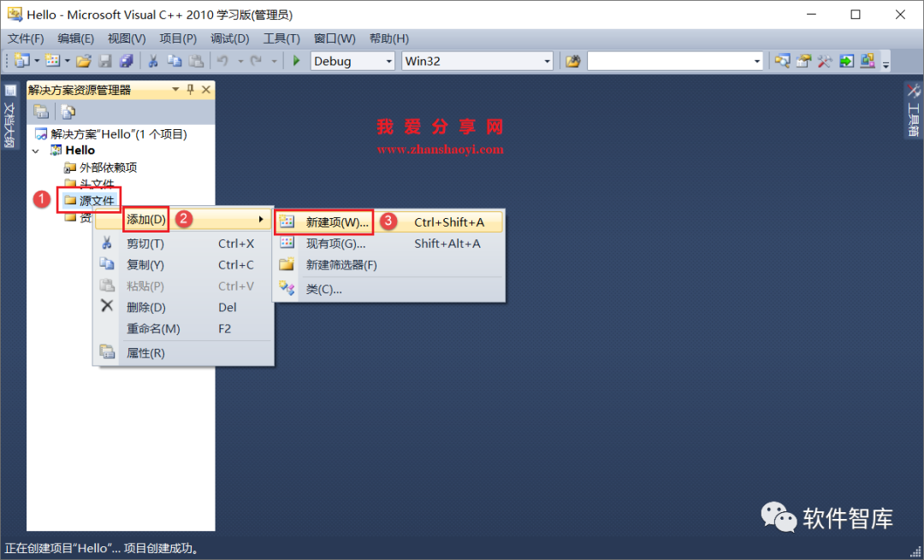Choose 删除(D) in the context menu
Image resolution: width=924 pixels, height=560 pixels.
pyautogui.click(x=183, y=308)
